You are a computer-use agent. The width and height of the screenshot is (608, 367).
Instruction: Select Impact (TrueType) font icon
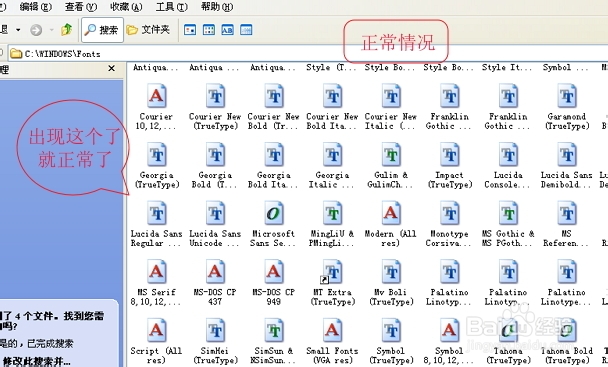[449, 154]
